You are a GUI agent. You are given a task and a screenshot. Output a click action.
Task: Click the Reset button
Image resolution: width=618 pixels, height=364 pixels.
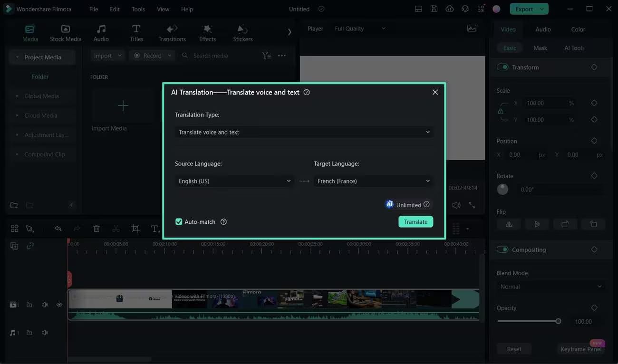[514, 349]
